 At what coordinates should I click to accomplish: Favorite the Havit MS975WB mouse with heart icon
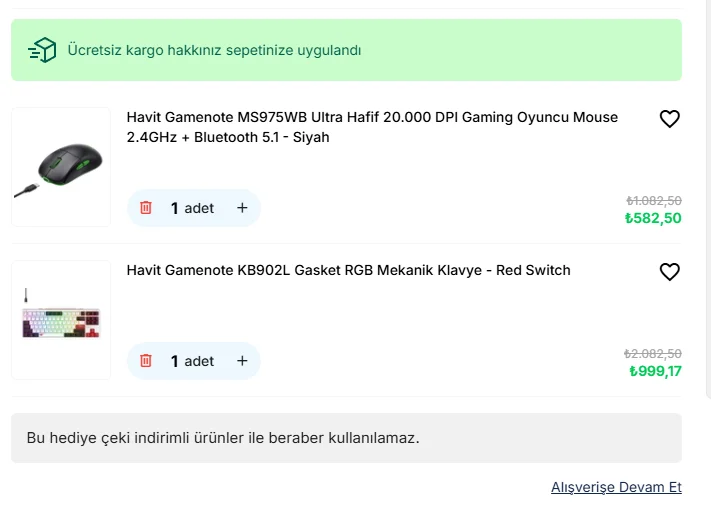pos(669,119)
